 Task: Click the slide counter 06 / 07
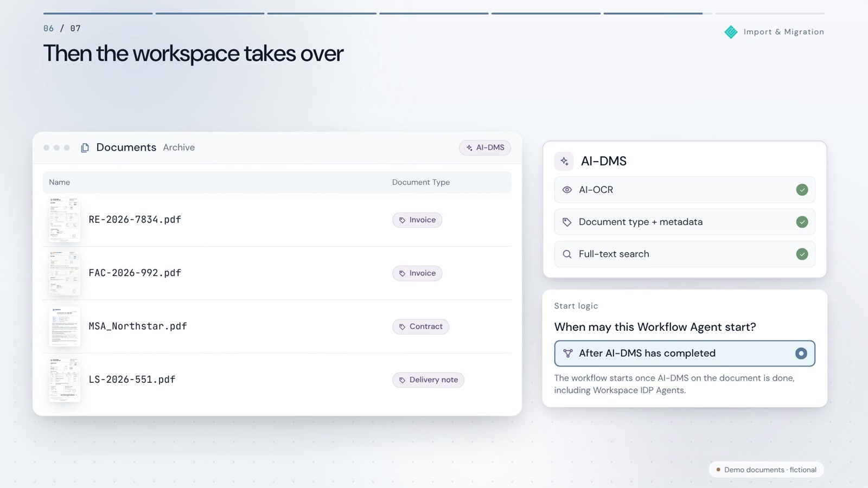tap(62, 28)
